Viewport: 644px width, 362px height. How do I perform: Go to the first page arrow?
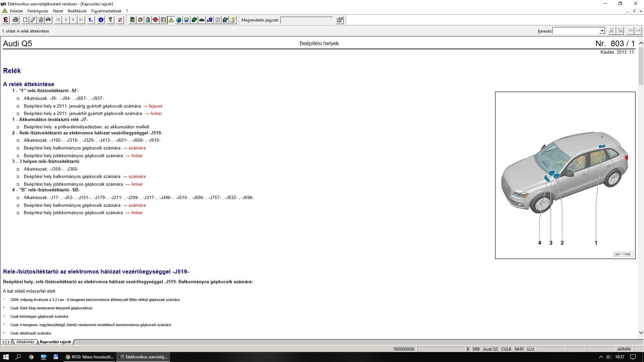58,20
